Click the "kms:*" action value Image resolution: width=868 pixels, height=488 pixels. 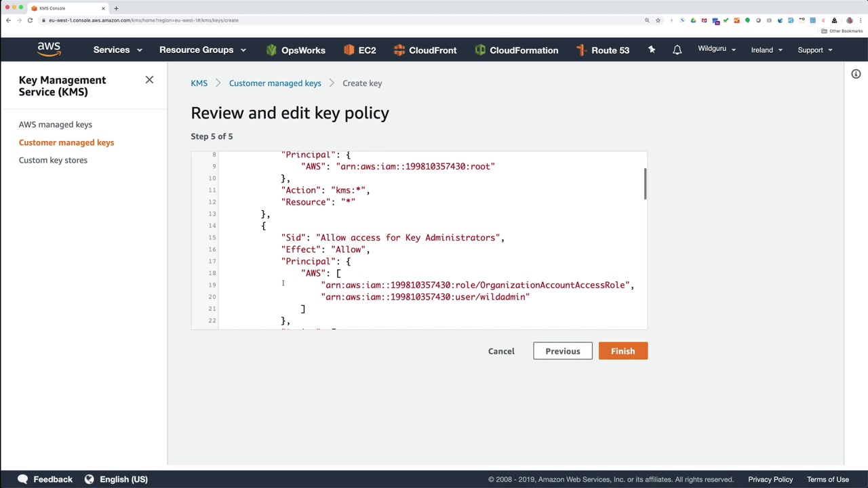point(348,190)
